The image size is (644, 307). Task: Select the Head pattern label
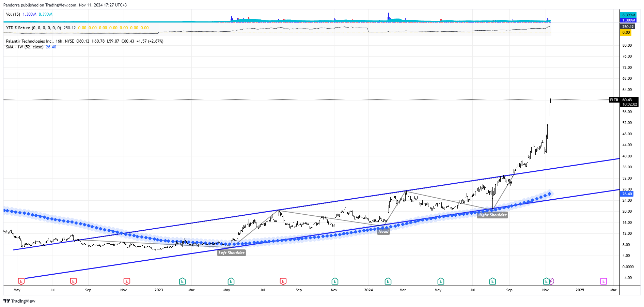tap(383, 231)
